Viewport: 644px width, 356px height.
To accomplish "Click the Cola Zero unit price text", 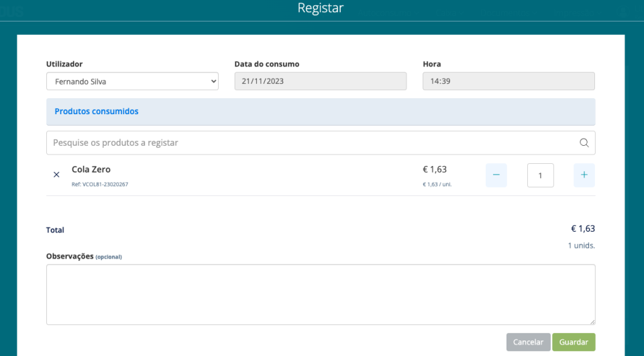I will (x=437, y=184).
